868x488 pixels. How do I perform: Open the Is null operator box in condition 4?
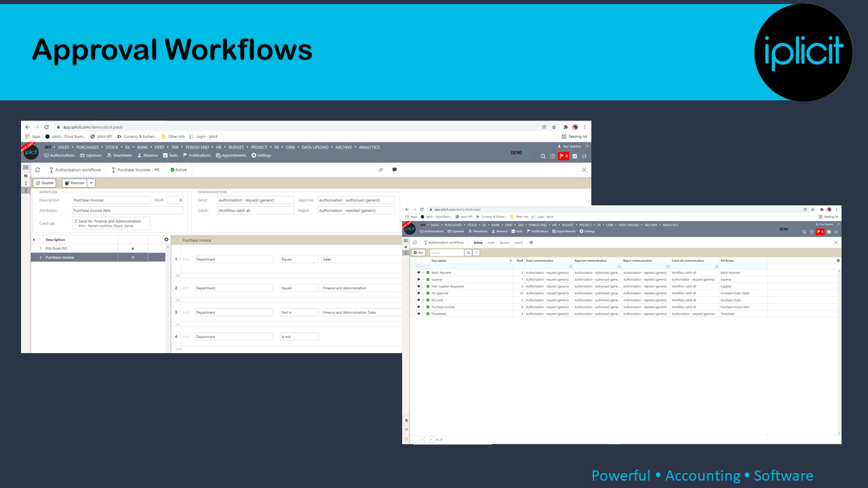[299, 336]
